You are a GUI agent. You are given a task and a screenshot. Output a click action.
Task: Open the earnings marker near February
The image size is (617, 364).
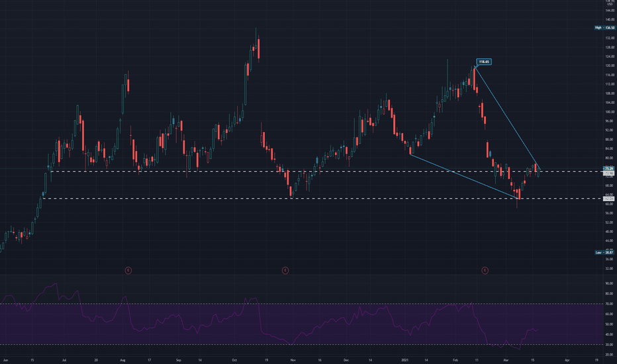pos(485,270)
